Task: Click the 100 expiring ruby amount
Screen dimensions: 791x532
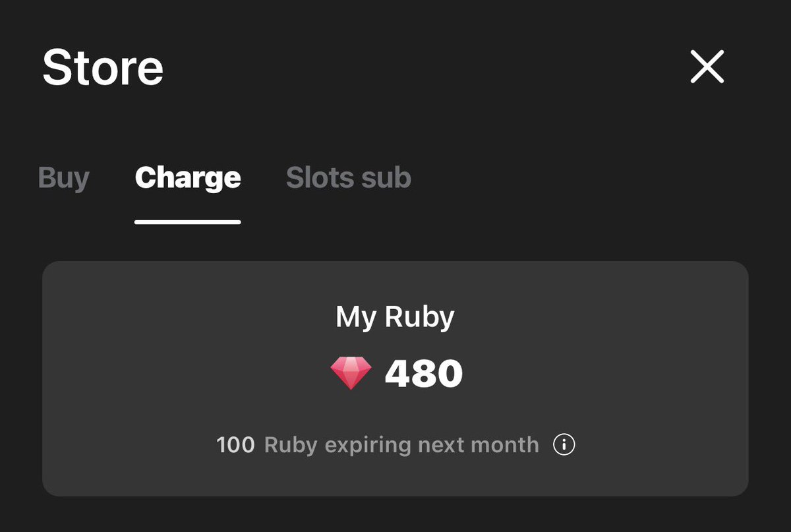Action: coord(235,445)
